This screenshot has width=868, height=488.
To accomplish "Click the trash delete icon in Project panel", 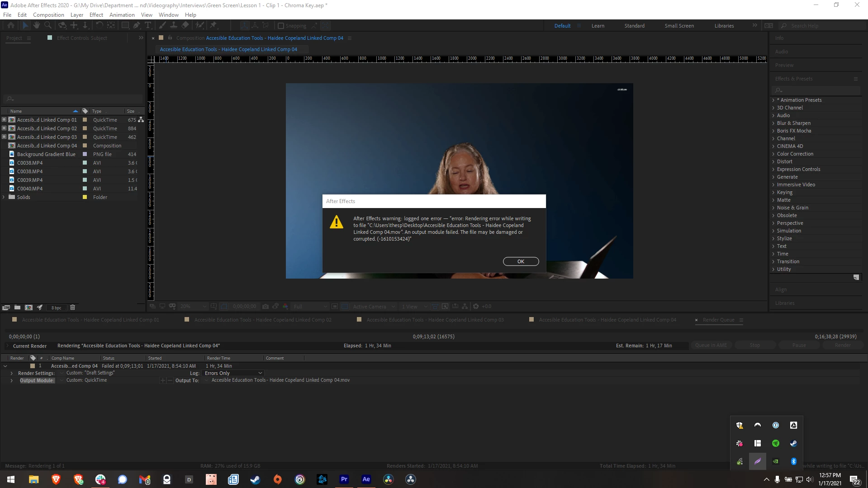I will point(72,308).
